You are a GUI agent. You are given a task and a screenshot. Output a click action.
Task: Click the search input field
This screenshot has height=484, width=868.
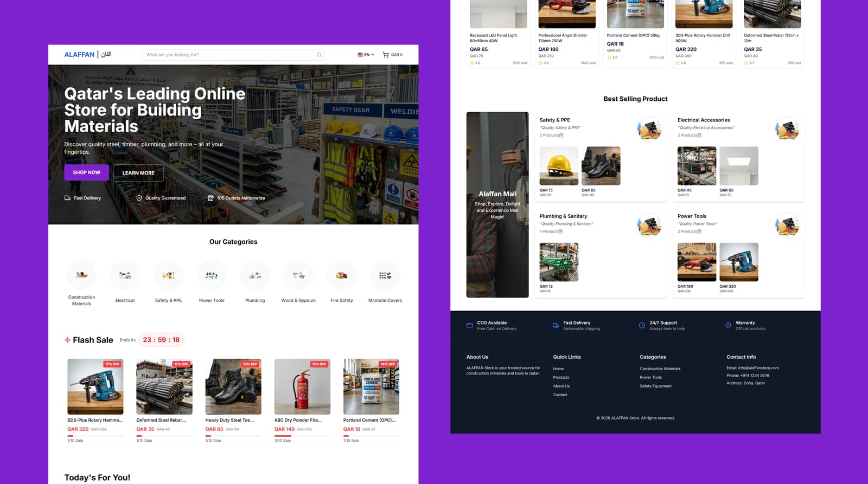tap(233, 55)
